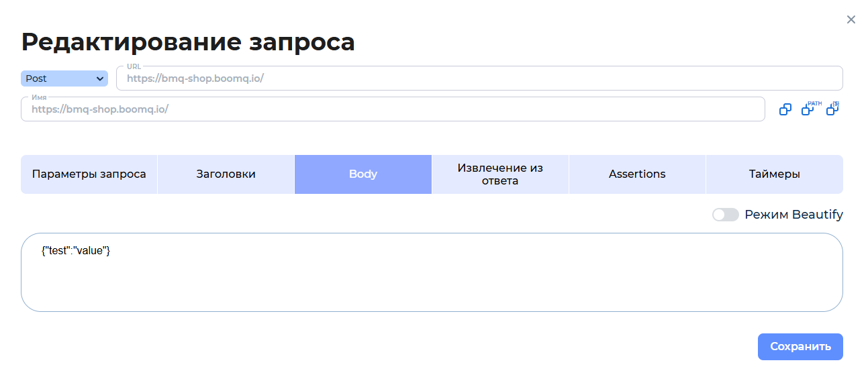Select the Body tab

coord(363,174)
